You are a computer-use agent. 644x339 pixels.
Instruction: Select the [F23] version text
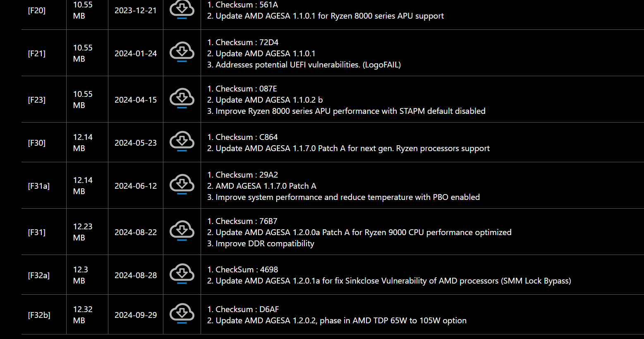[37, 100]
